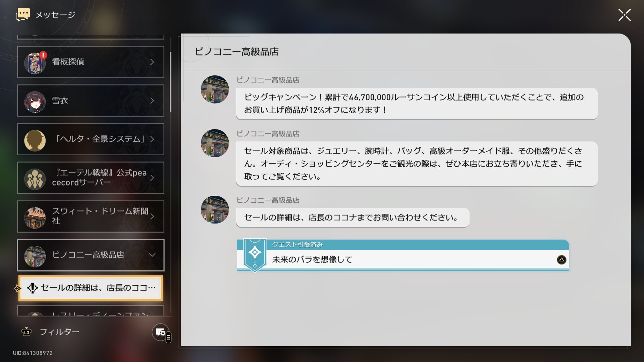
Task: Click the L3 filter controller icon
Action: [x=26, y=332]
